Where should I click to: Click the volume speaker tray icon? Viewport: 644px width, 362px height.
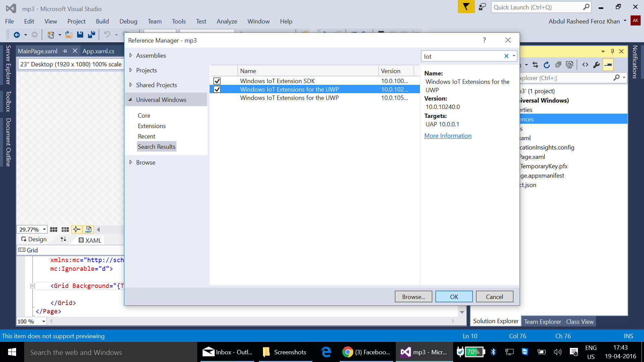click(x=557, y=352)
